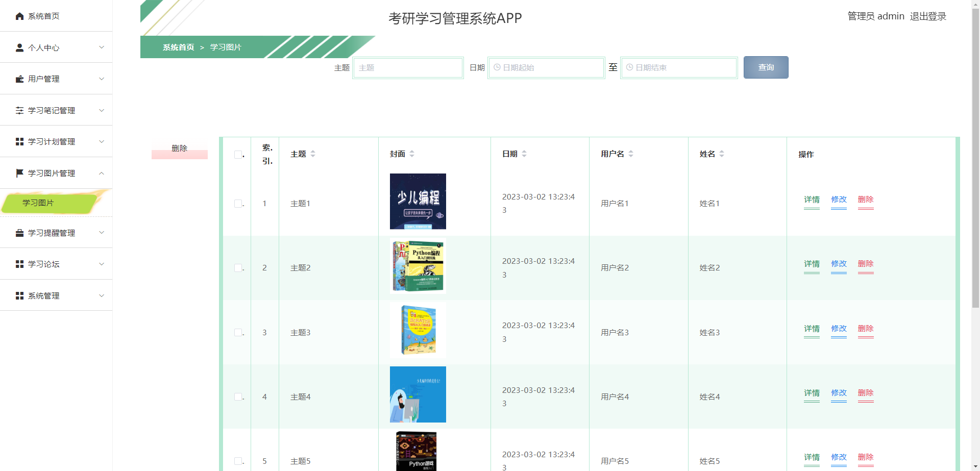Click the grid icon for 学习计划管理
The width and height of the screenshot is (980, 471).
tap(20, 141)
